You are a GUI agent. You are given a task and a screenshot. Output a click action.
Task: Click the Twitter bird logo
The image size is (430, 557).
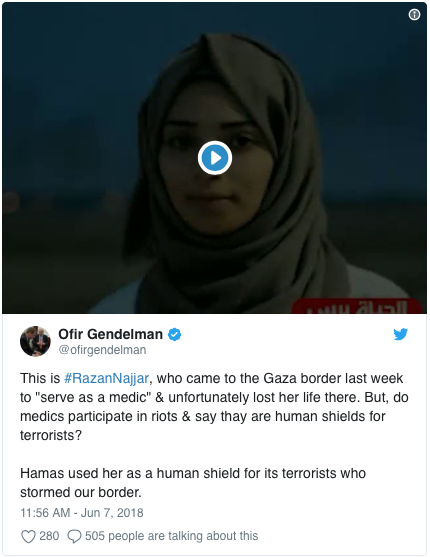point(401,334)
